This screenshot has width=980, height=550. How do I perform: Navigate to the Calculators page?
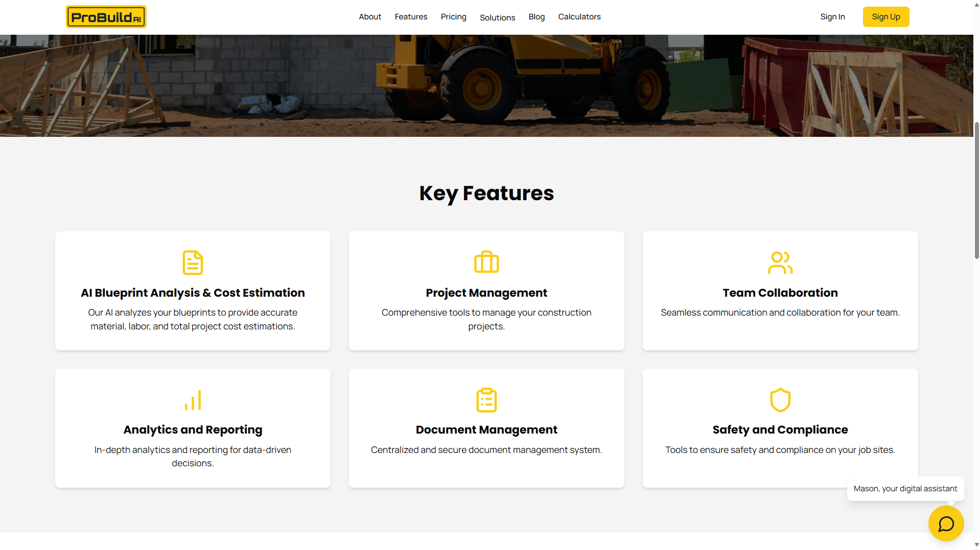(579, 16)
